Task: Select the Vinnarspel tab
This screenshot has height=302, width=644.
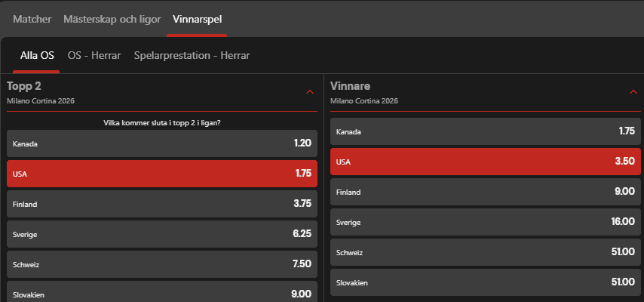Action: click(x=197, y=19)
